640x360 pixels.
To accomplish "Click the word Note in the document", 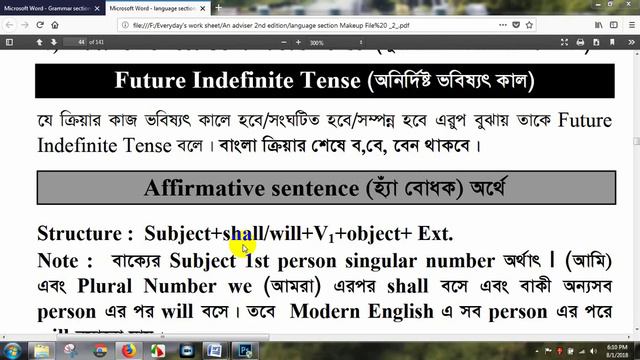I will (x=58, y=261).
